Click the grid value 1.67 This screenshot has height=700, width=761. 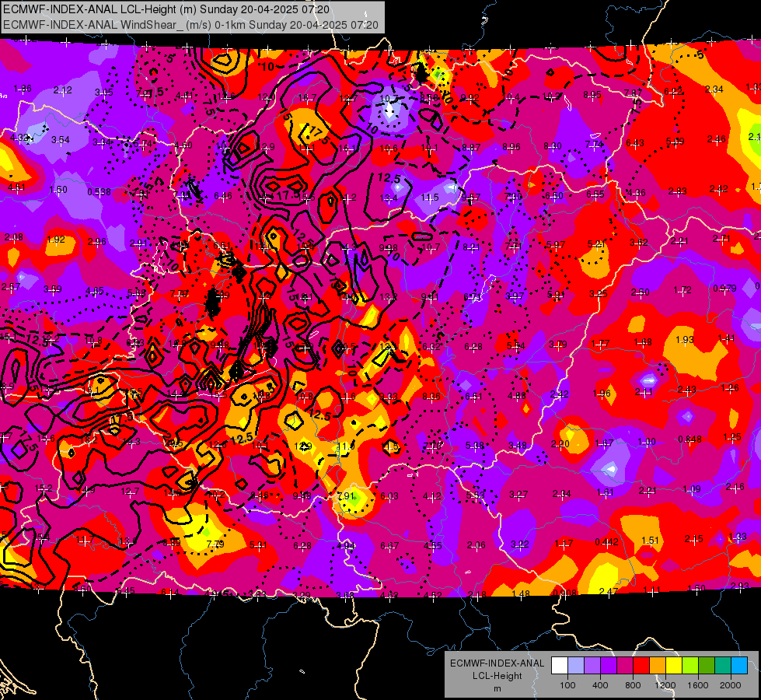[x=604, y=443]
